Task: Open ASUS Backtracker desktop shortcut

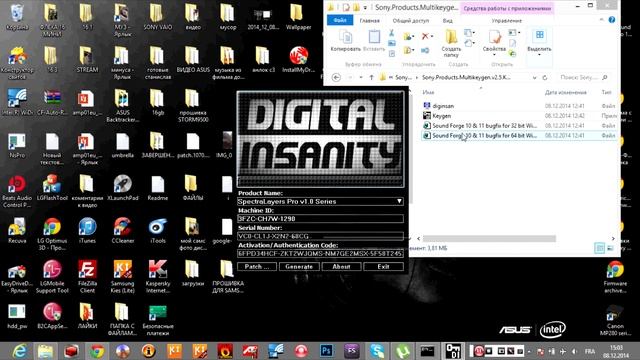Action: point(122,105)
